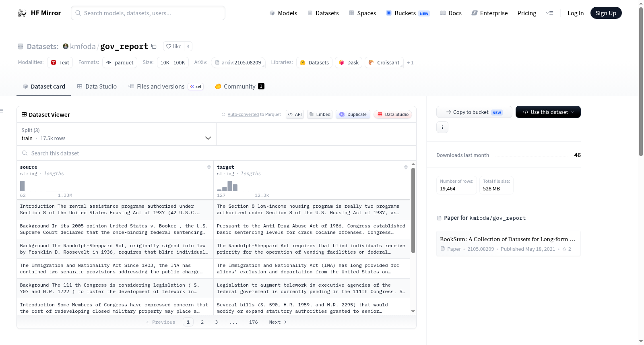The width and height of the screenshot is (644, 345).
Task: Open the Files and versions tab
Action: 165,86
